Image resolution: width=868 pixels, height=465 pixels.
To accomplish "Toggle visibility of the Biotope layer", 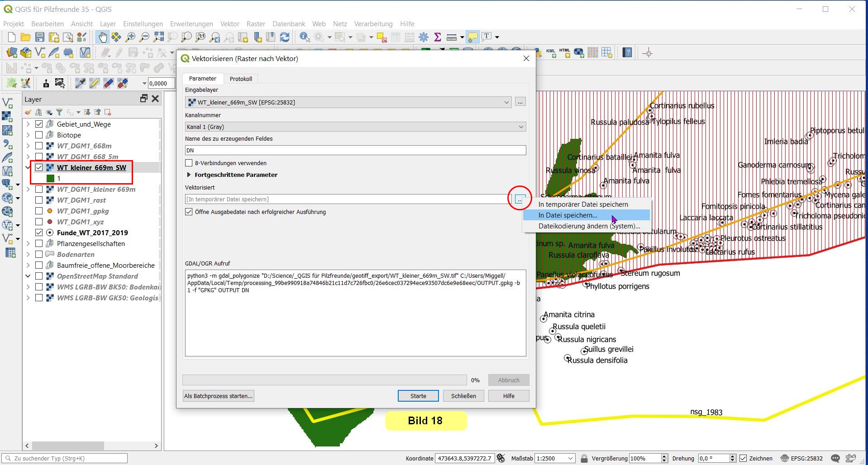I will click(x=39, y=135).
